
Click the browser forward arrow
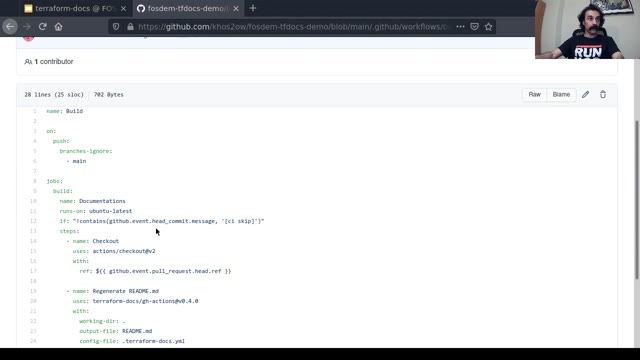pos(27,27)
